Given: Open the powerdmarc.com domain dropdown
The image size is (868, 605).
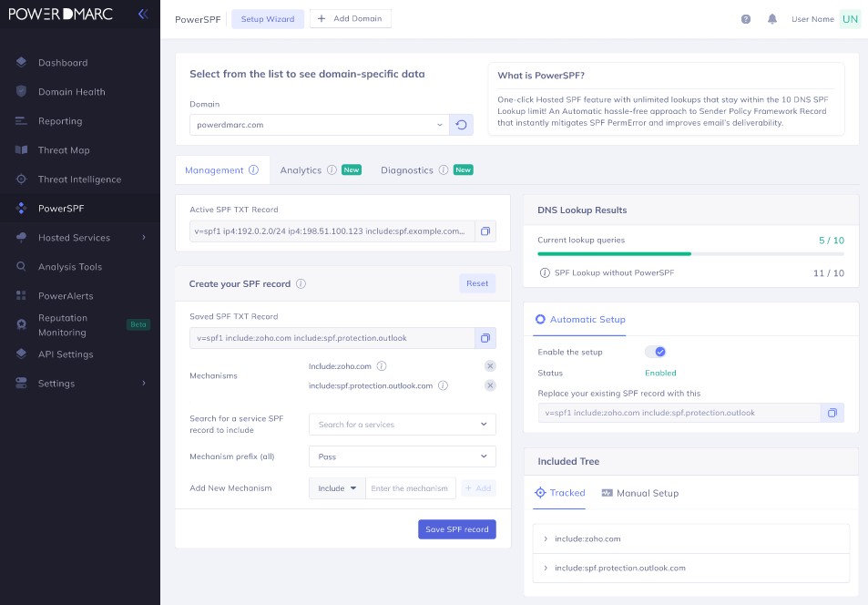Looking at the screenshot, I should click(x=319, y=125).
